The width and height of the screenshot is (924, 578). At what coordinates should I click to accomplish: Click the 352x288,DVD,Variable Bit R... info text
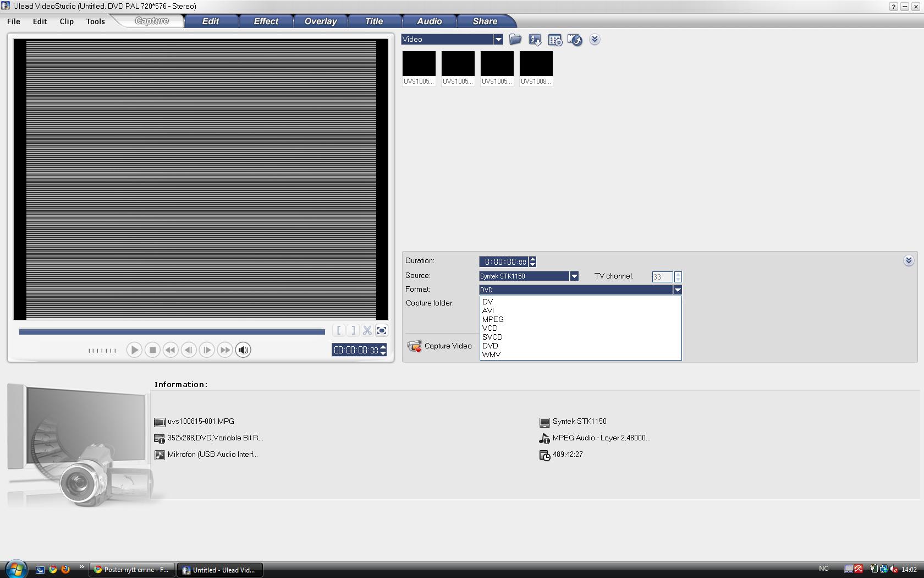pos(215,438)
